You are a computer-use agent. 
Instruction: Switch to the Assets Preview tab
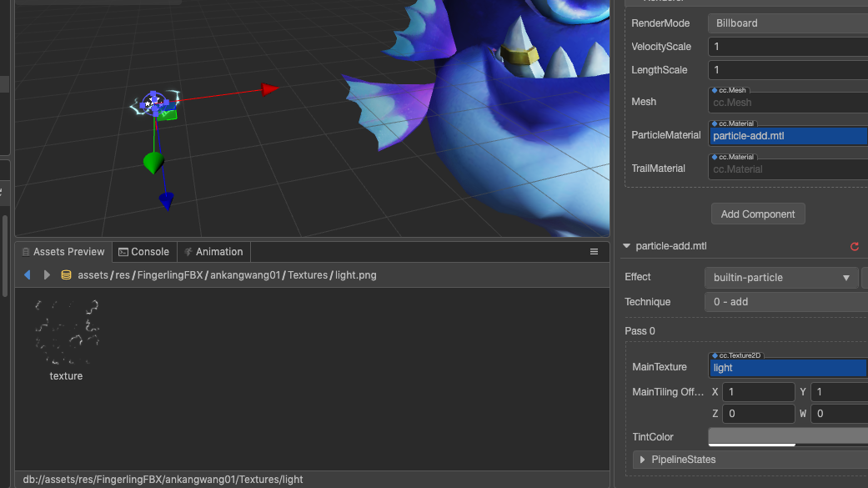(x=63, y=251)
